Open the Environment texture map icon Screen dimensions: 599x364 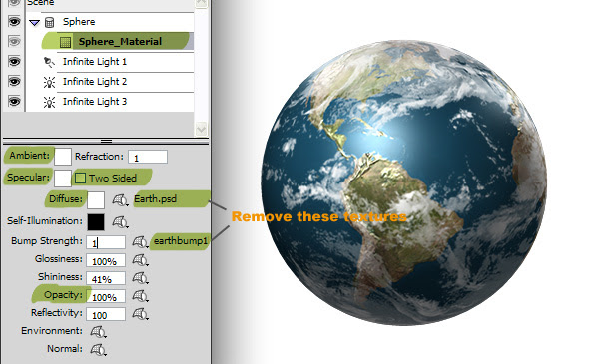[x=98, y=332]
